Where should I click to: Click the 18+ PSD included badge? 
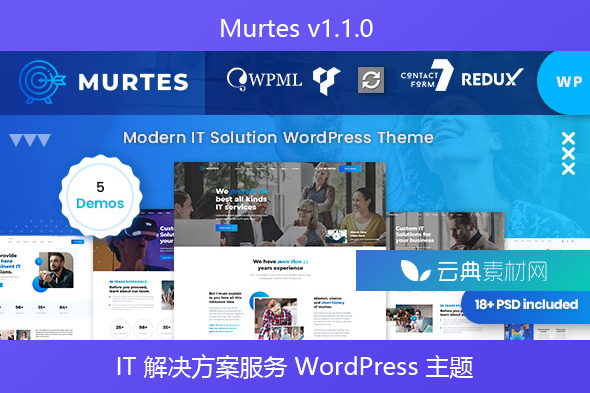click(x=526, y=305)
